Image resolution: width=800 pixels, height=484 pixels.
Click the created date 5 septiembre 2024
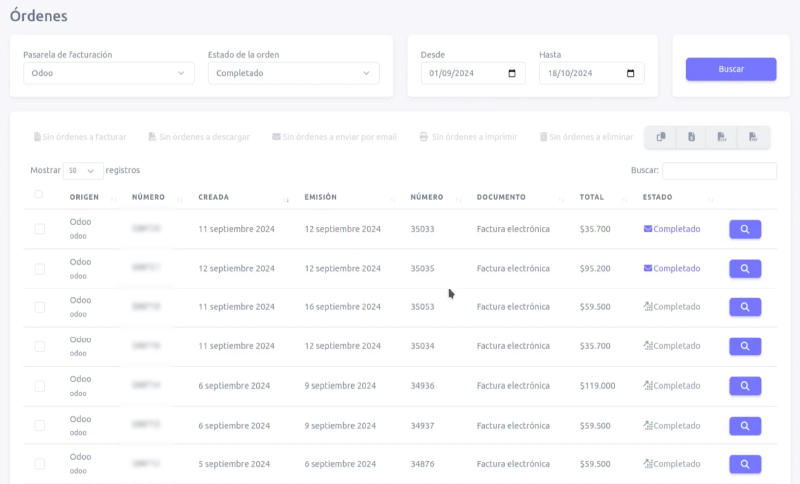point(234,464)
